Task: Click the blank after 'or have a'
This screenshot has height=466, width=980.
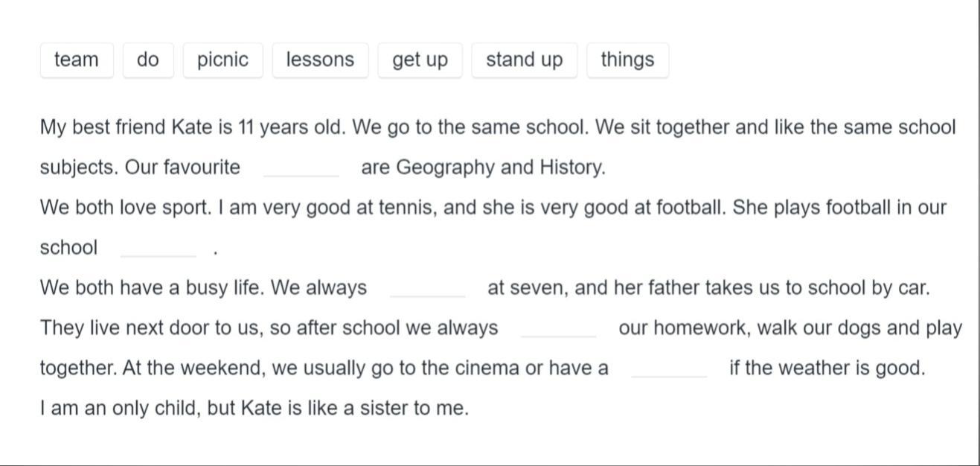Action: 669,368
